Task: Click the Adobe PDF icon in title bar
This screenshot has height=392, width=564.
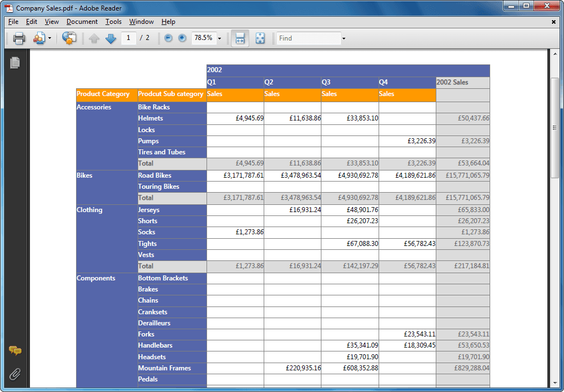Action: coord(9,8)
